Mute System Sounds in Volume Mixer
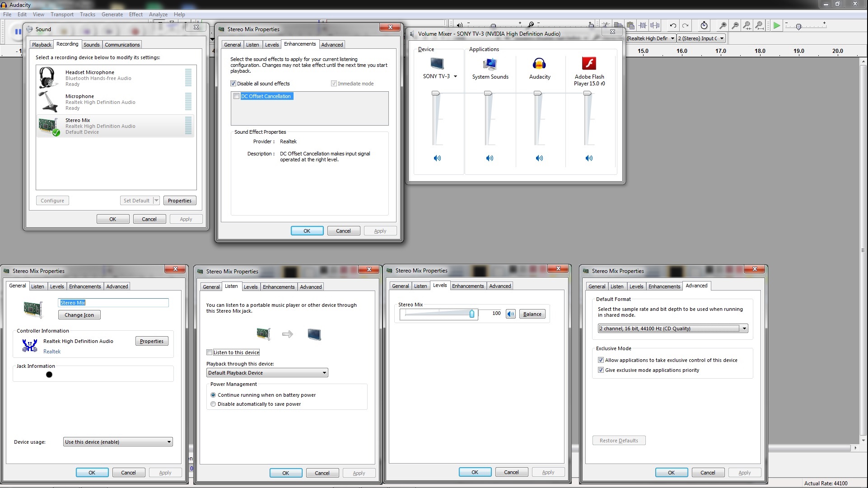 [x=490, y=158]
